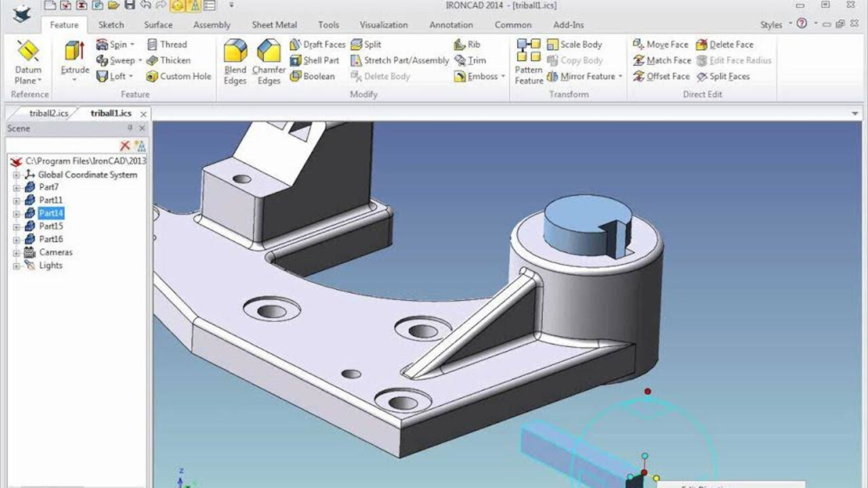Viewport: 868px width, 488px height.
Task: Launch the Custom Hole tool
Action: pyautogui.click(x=178, y=77)
